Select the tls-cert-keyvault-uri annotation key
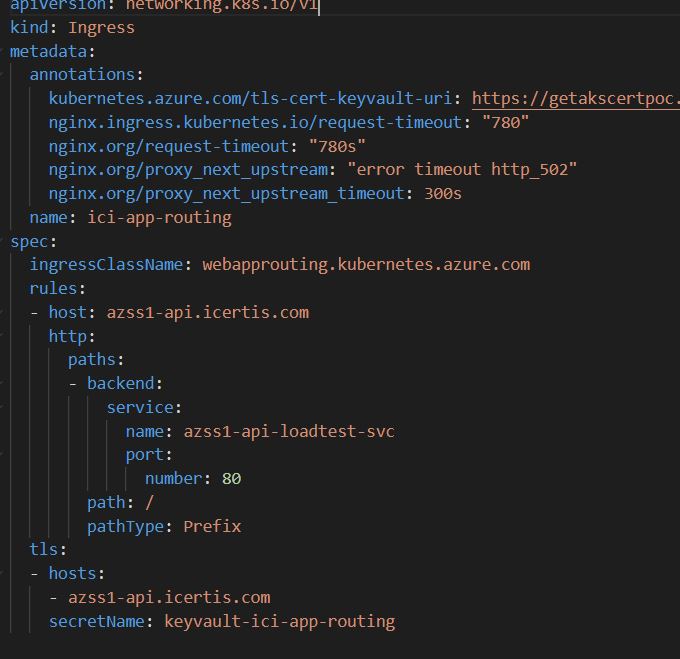The image size is (680, 659). tap(250, 98)
